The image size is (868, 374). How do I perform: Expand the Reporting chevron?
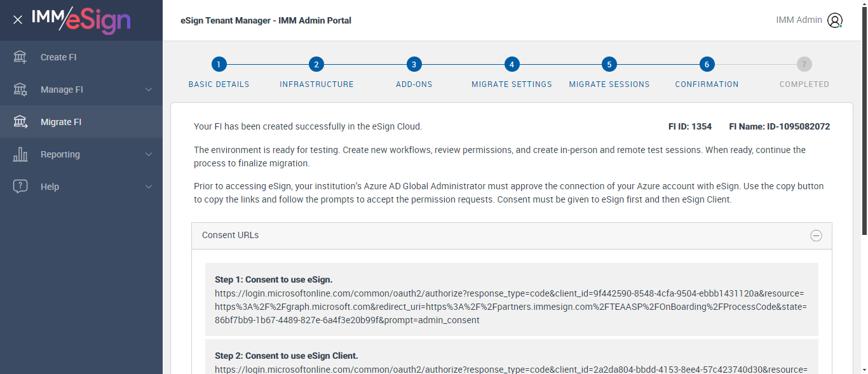pyautogui.click(x=149, y=154)
